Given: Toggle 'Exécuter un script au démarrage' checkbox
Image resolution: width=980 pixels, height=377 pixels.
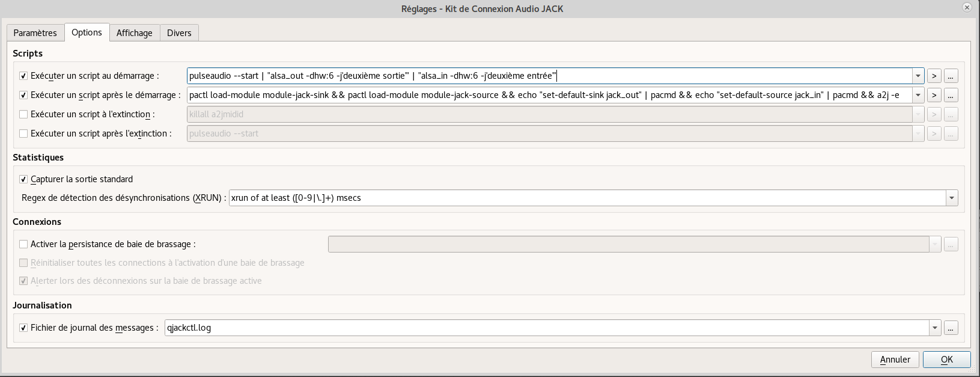Looking at the screenshot, I should pyautogui.click(x=23, y=76).
